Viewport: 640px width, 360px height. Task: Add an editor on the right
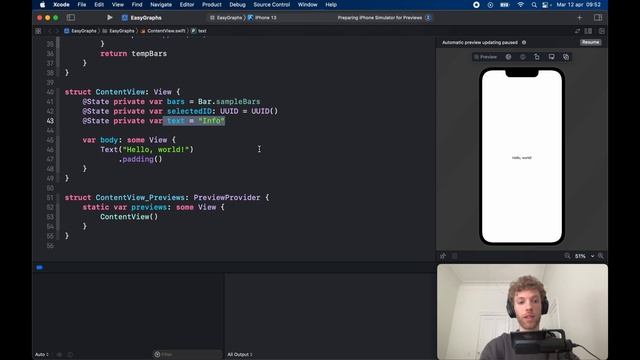click(602, 31)
